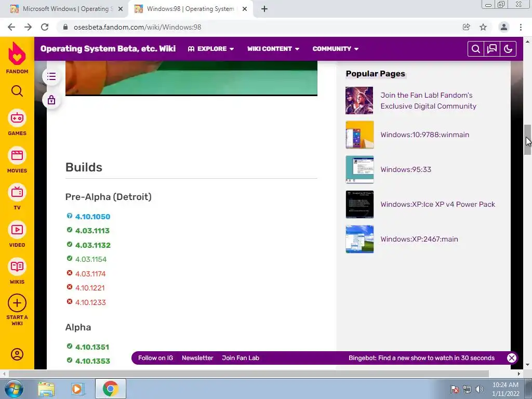
Task: Open build 4.03.1154 link
Action: [90, 259]
